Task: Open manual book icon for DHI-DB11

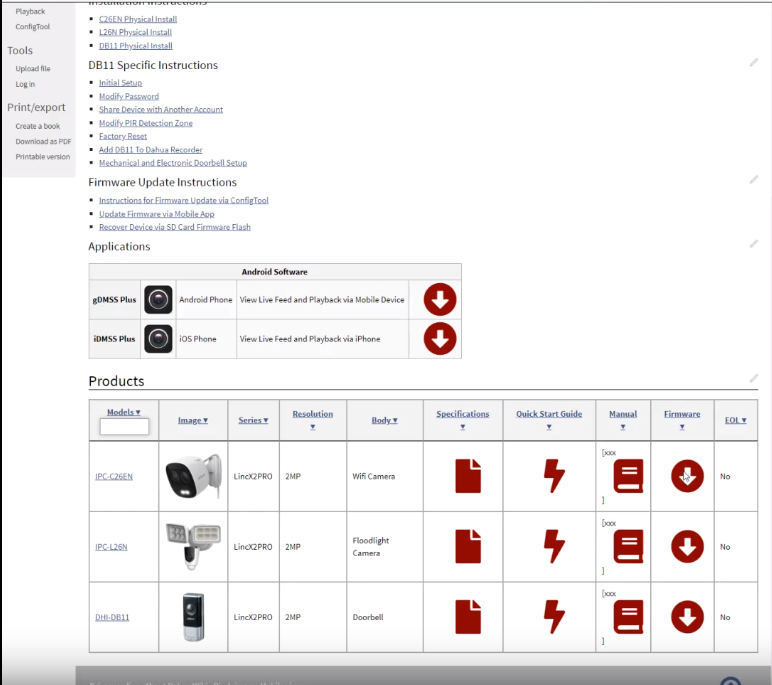Action: coord(628,617)
